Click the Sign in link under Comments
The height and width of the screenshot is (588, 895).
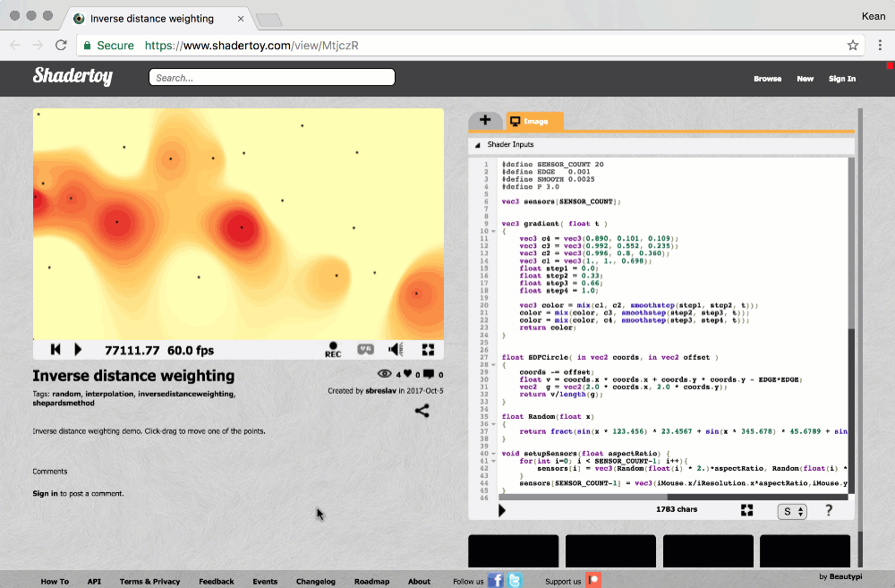(45, 493)
